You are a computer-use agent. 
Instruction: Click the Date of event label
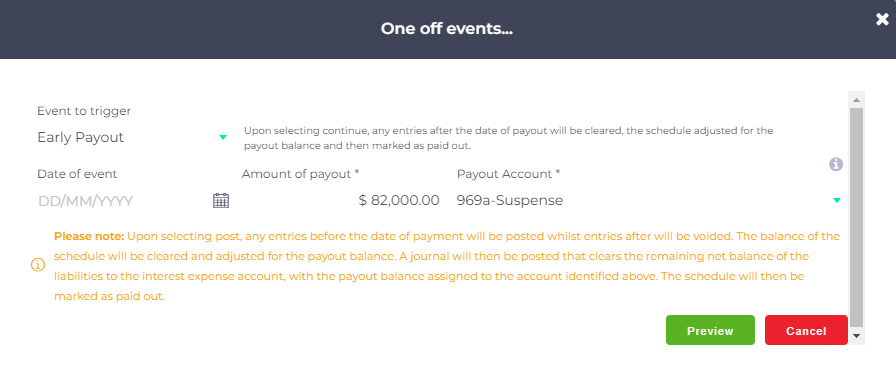point(77,174)
